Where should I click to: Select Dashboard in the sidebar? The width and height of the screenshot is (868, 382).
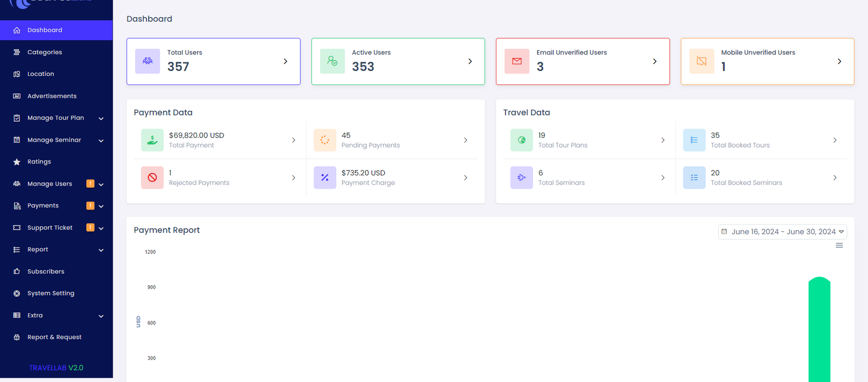click(56, 30)
